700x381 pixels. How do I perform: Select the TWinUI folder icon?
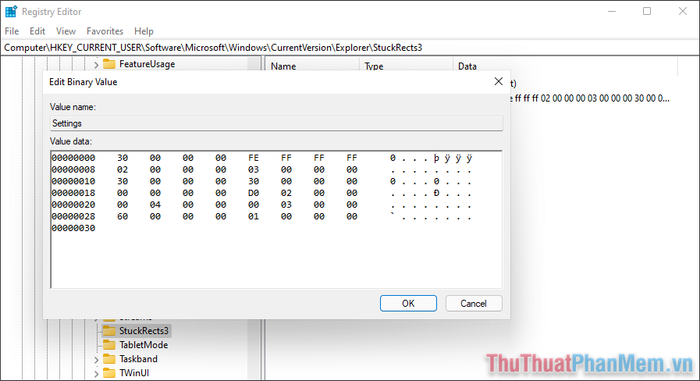point(109,373)
